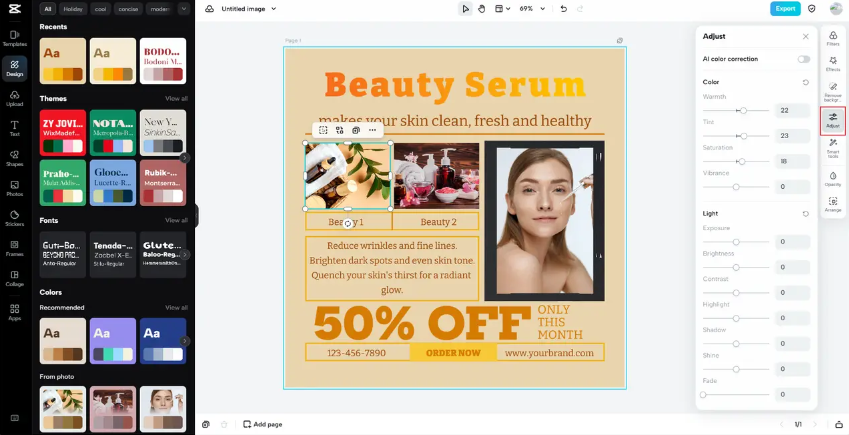Open the Adjust panel button
Screen dimensions: 849x435
pos(833,121)
